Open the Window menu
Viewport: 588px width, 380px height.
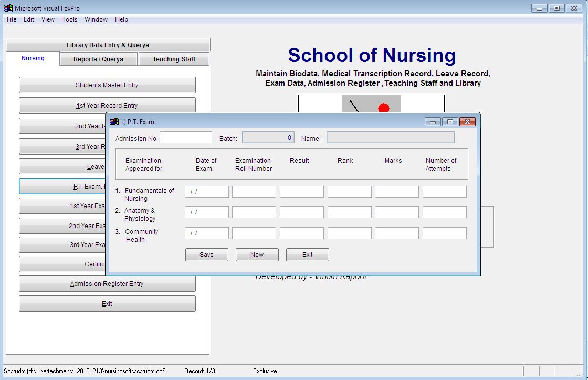96,19
